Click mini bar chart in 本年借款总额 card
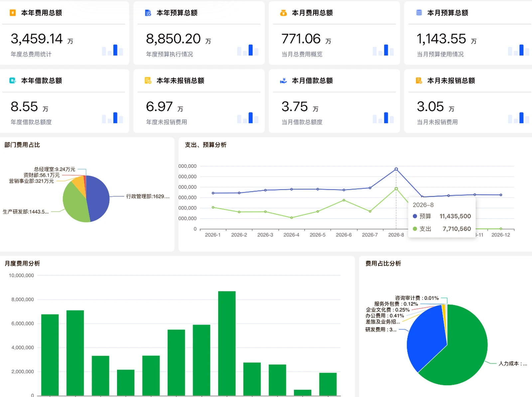 pos(112,118)
